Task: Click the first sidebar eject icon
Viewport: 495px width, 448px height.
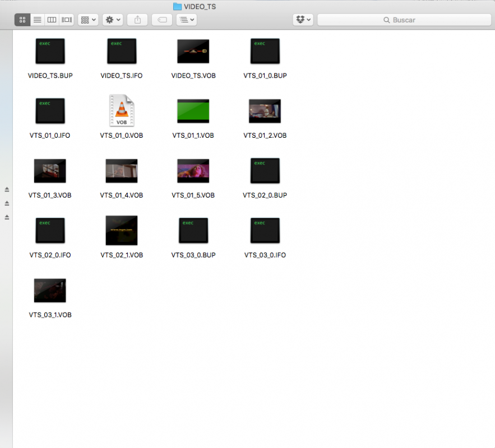Action: [7, 189]
